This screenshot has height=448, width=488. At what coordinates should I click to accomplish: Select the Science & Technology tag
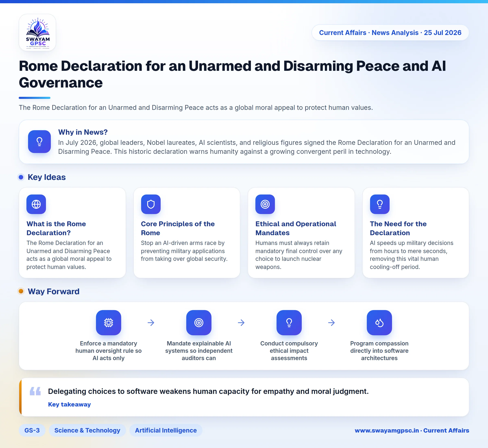coord(87,430)
